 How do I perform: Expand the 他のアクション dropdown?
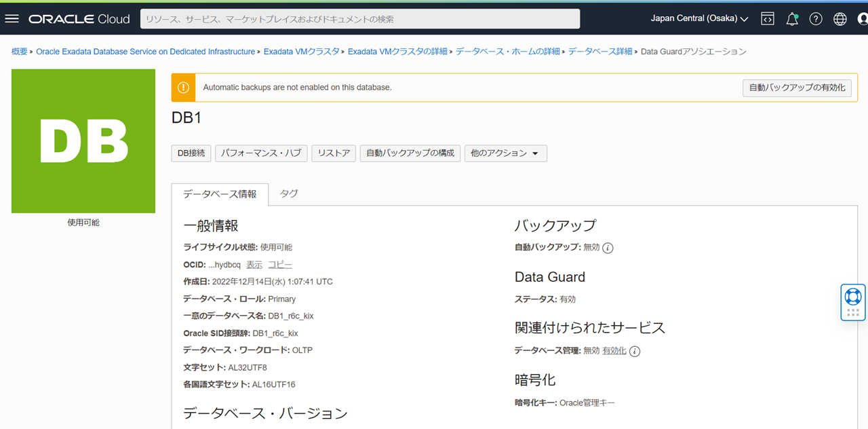[505, 153]
